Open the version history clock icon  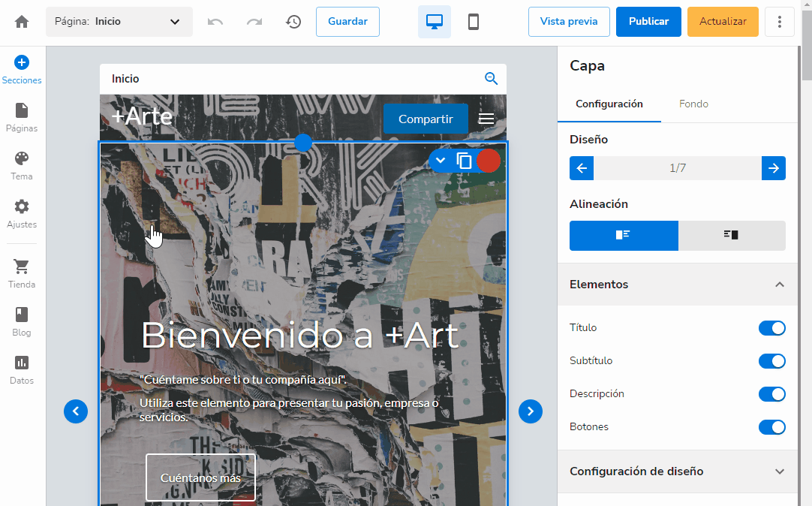pyautogui.click(x=293, y=22)
